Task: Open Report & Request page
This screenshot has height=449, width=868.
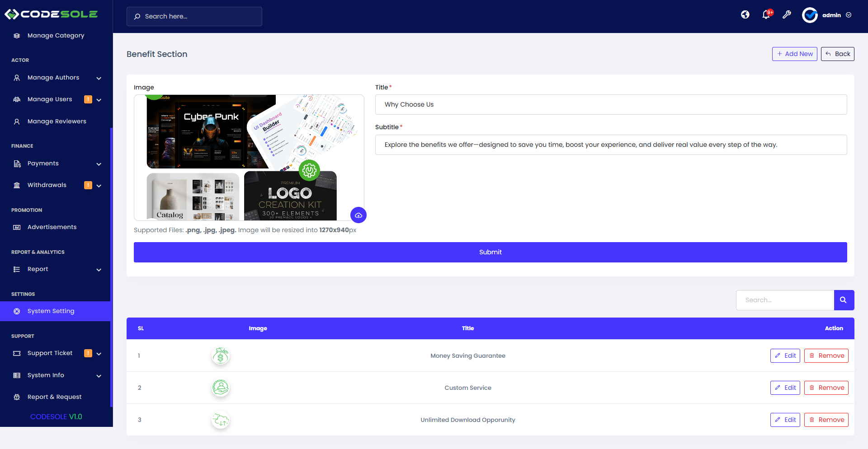Action: [x=55, y=397]
